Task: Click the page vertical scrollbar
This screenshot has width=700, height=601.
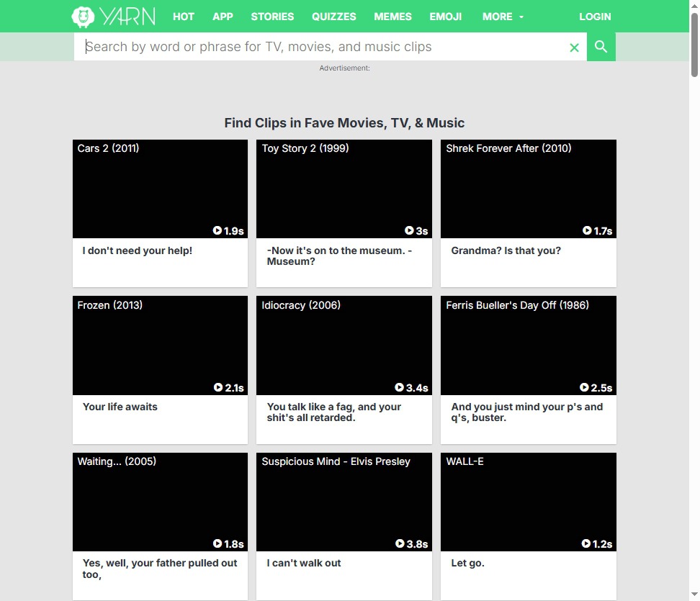Action: 694,43
